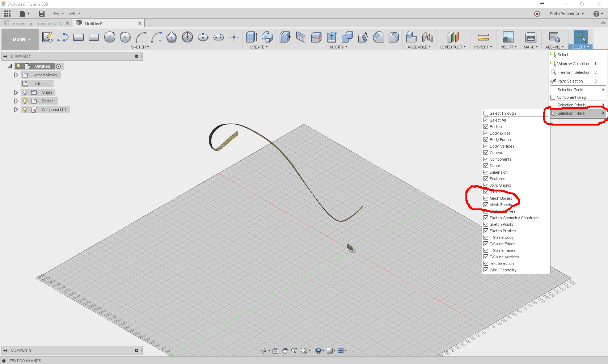Expand the Component1:1 tree node
This screenshot has width=608, height=364.
tap(16, 110)
